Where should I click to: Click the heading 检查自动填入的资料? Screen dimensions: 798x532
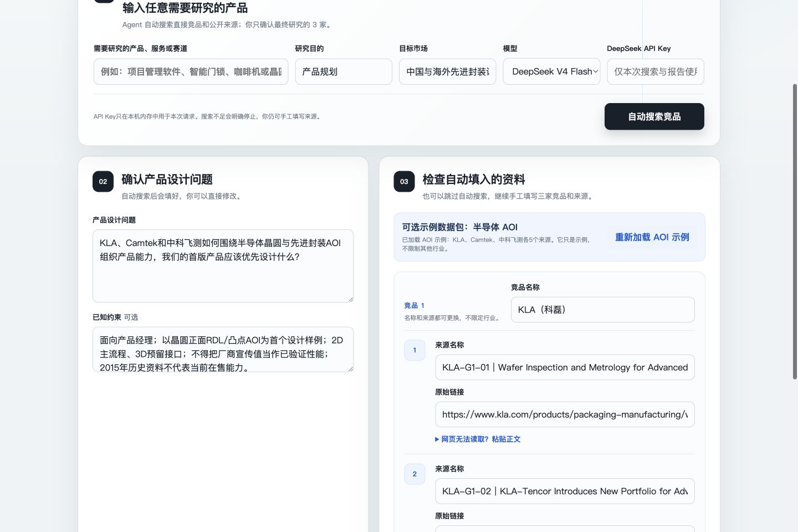pyautogui.click(x=474, y=180)
